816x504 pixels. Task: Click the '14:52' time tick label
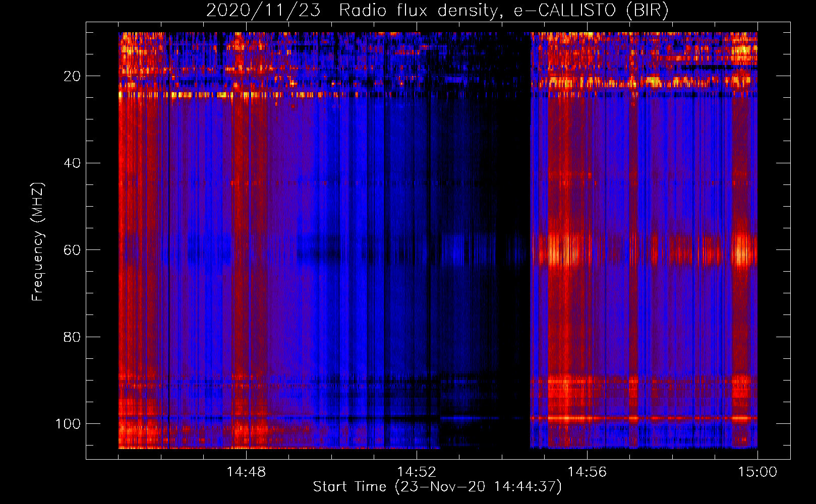(x=417, y=472)
